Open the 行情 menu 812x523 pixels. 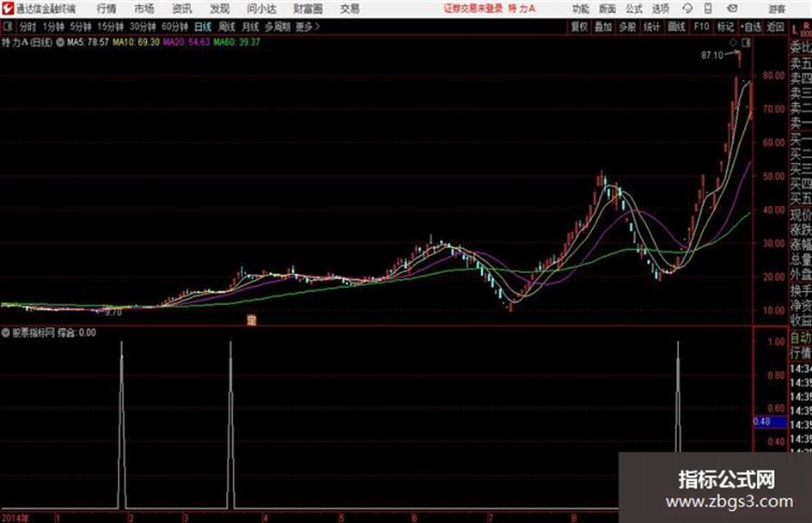tap(107, 9)
